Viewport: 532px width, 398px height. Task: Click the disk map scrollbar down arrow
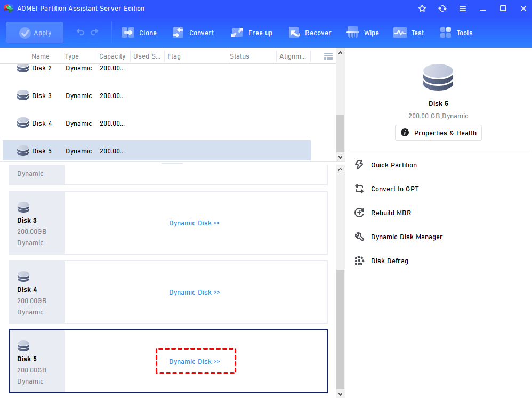340,394
